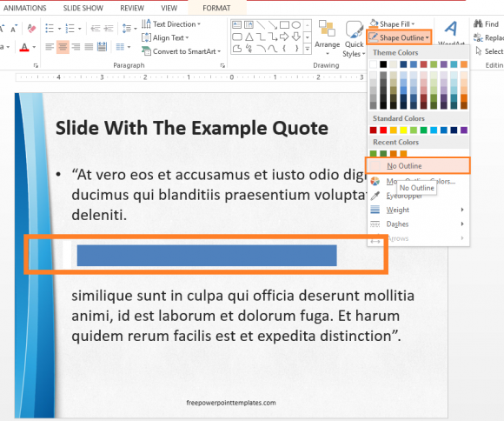The width and height of the screenshot is (504, 421).
Task: Select the blue rectangle shape on slide
Action: click(x=207, y=255)
